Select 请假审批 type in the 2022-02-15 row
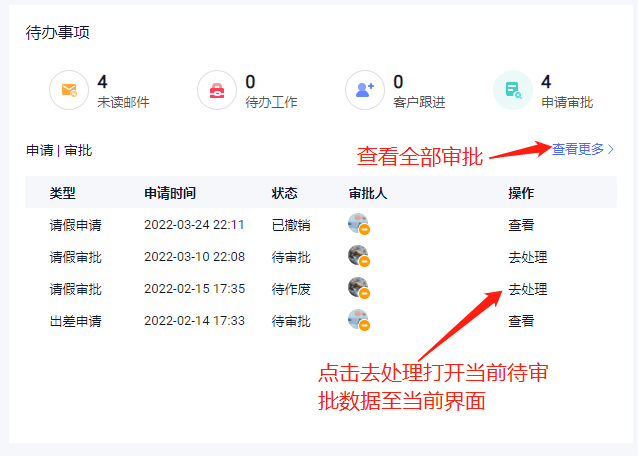 75,289
